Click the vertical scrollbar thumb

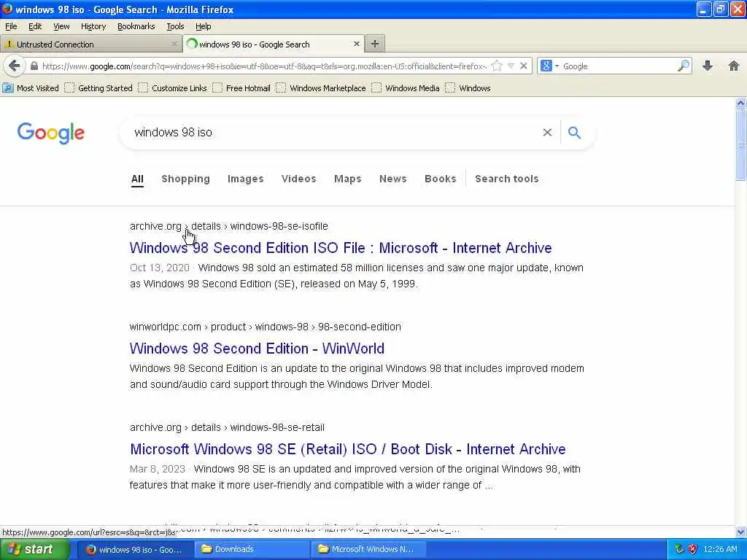click(x=740, y=145)
